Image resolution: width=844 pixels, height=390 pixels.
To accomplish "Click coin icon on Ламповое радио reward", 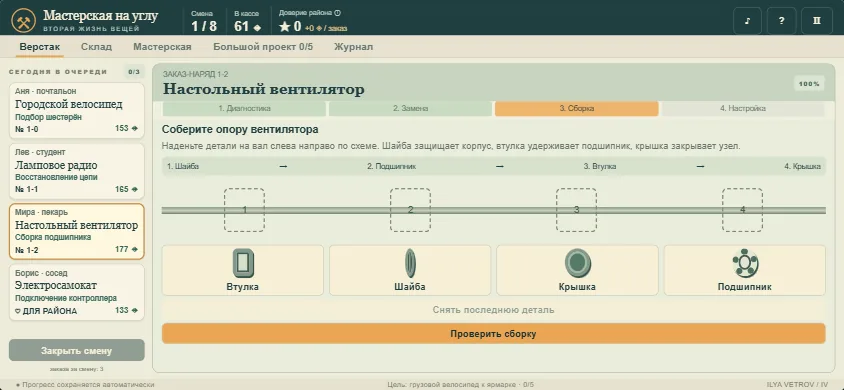I will 135,190.
